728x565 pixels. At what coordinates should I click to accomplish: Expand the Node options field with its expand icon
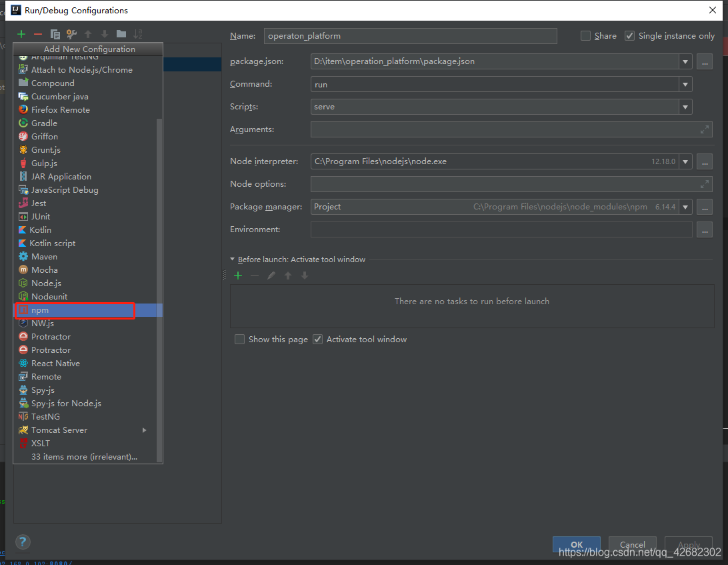point(704,185)
